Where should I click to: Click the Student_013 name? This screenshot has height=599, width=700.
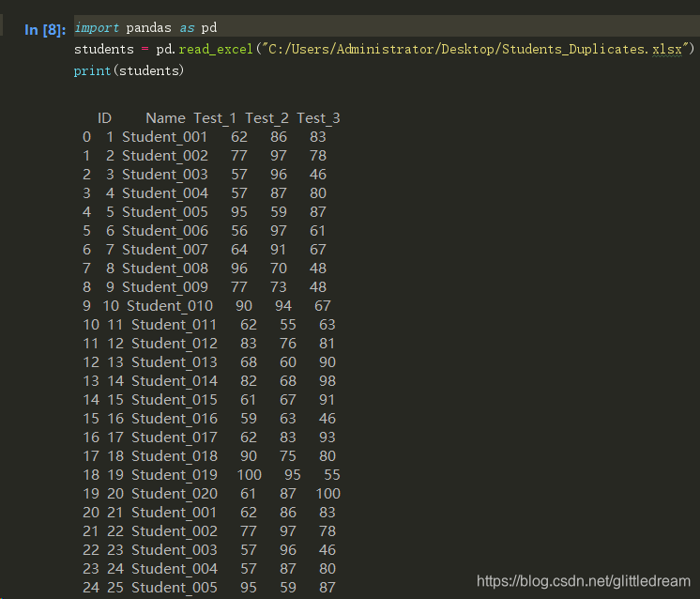pos(175,361)
